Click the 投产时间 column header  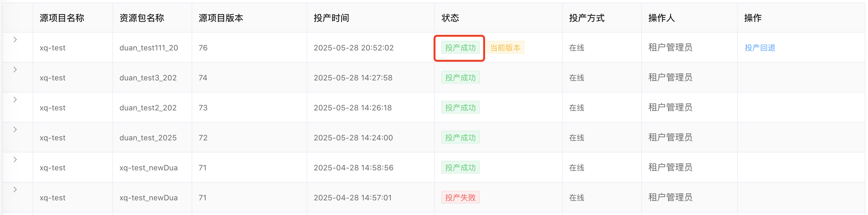coord(331,18)
